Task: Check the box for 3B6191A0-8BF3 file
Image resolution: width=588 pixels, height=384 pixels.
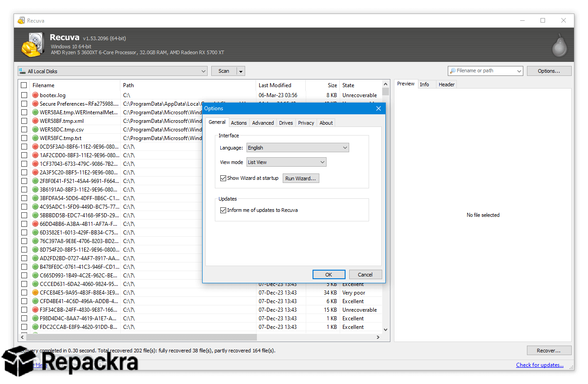Action: click(x=24, y=190)
